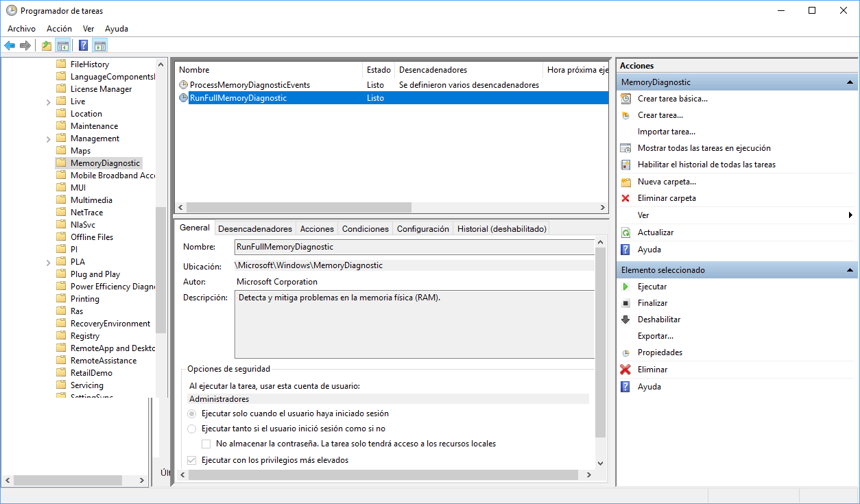This screenshot has height=504, width=860.
Task: Select Ejecutar tanto si el usuario inició sesión como si no
Action: coord(192,429)
